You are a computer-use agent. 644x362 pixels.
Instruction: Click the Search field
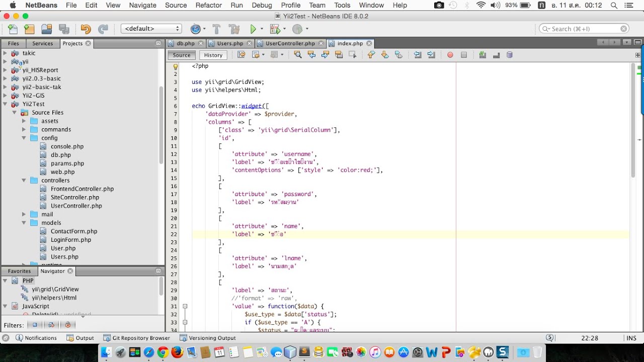coord(584,29)
